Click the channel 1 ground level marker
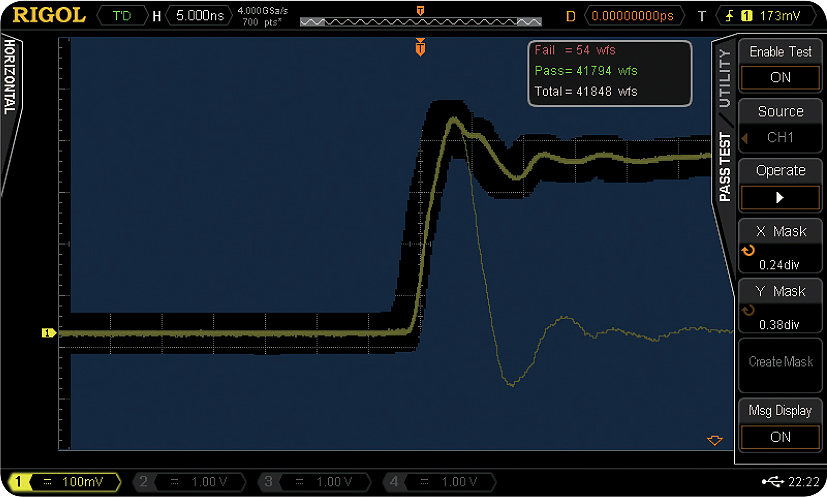This screenshot has width=827, height=497. pos(46,333)
